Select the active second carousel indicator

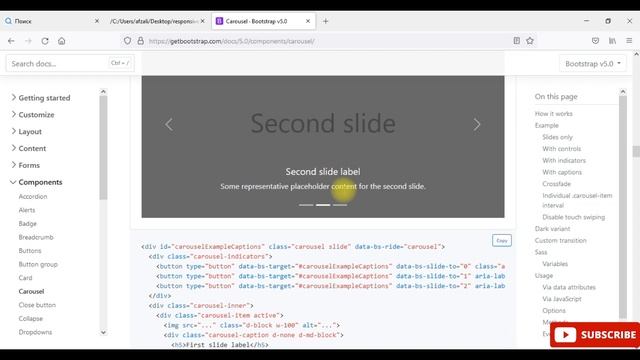323,205
